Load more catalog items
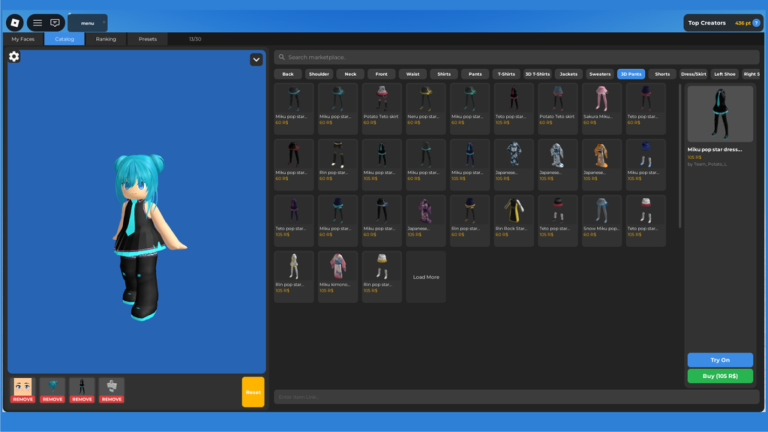768x432 pixels. click(426, 277)
